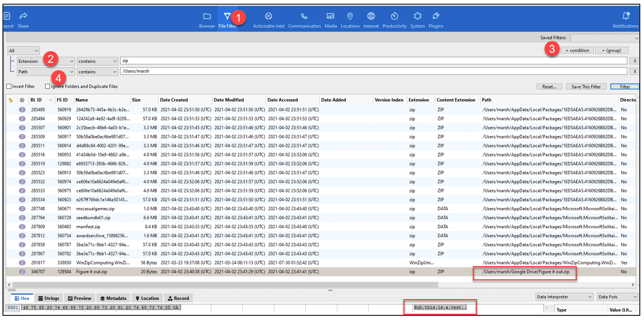Click the + (group) button
The width and height of the screenshot is (644, 320).
[x=612, y=50]
